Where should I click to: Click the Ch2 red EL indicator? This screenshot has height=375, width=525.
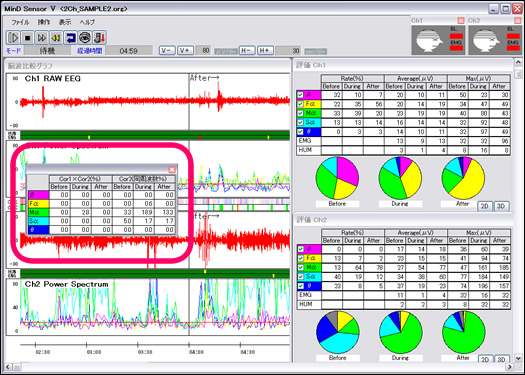[513, 36]
